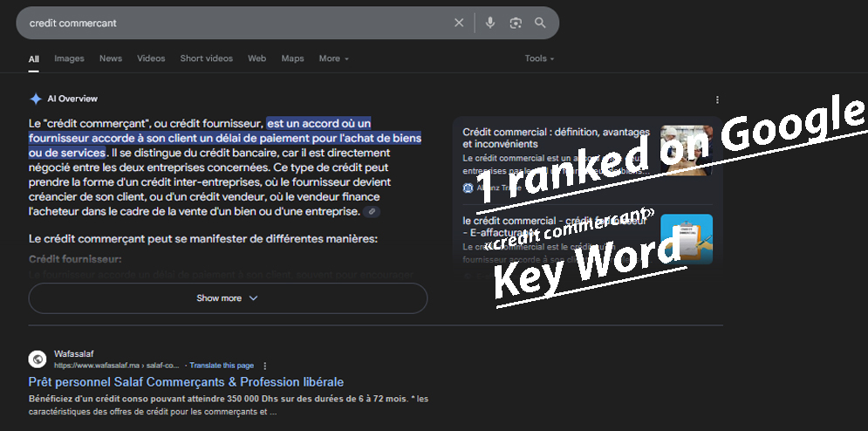
Task: Open the Maps tab
Action: (292, 58)
